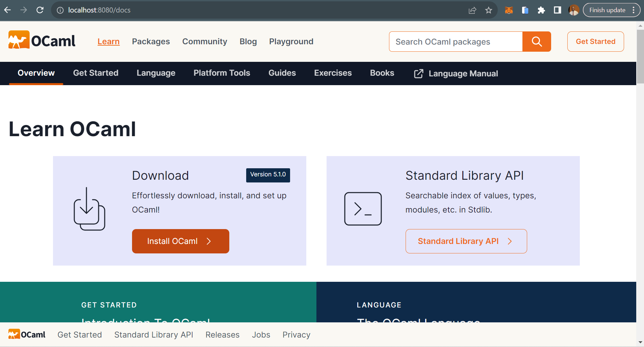This screenshot has width=644, height=347.
Task: Switch to the Platform Tools tab
Action: pyautogui.click(x=222, y=73)
